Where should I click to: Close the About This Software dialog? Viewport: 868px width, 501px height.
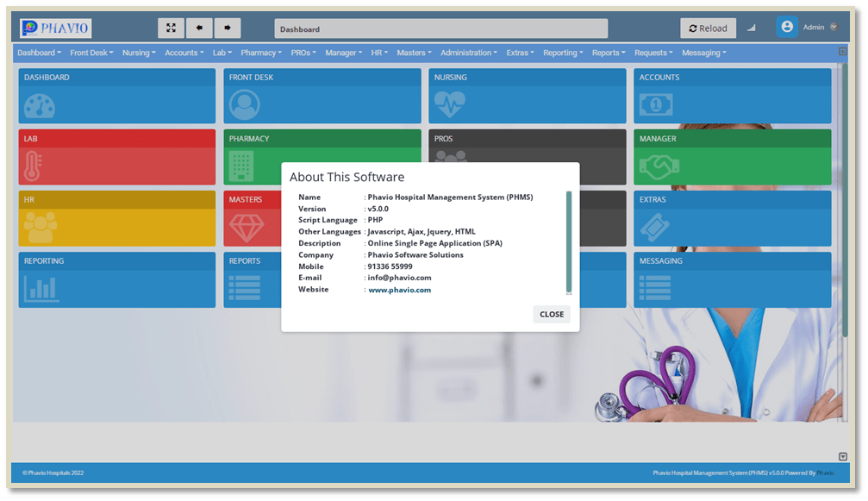click(552, 314)
